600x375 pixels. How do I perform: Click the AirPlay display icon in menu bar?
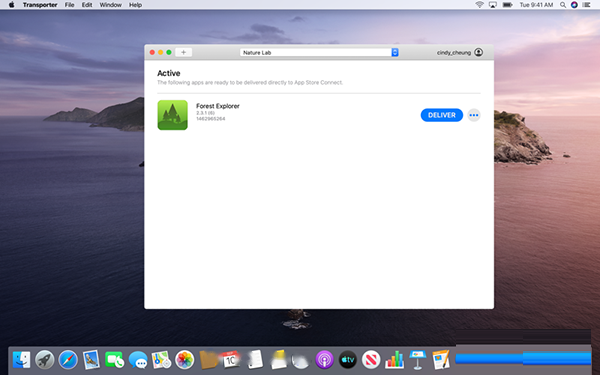point(493,5)
